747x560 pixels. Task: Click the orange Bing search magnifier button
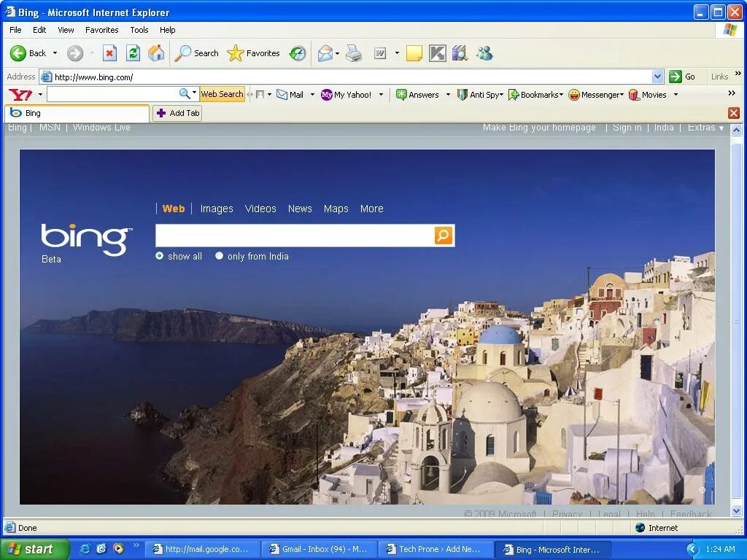pyautogui.click(x=443, y=236)
